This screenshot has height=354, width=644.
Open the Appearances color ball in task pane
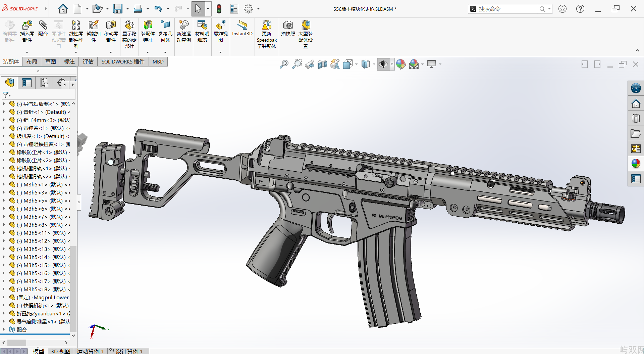click(636, 164)
